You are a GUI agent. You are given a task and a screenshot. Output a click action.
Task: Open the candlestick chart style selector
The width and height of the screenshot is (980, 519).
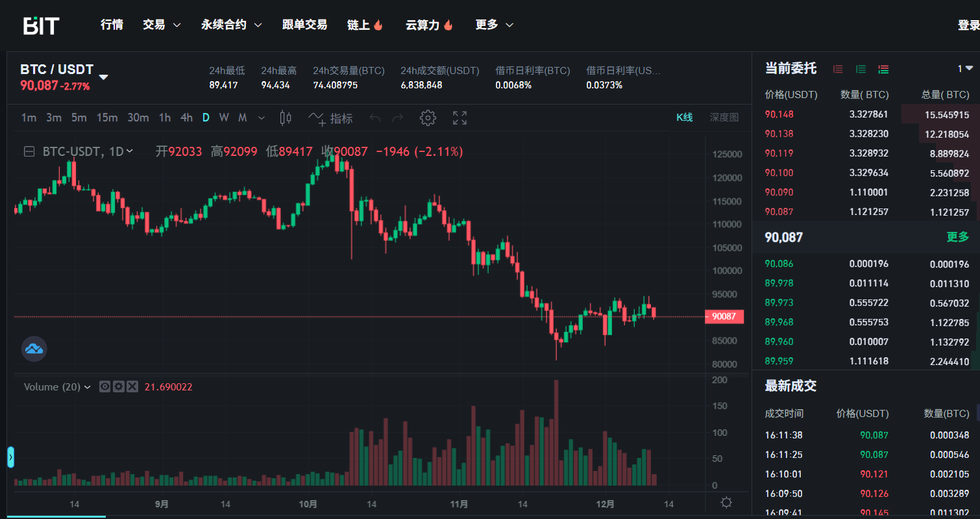coord(286,118)
